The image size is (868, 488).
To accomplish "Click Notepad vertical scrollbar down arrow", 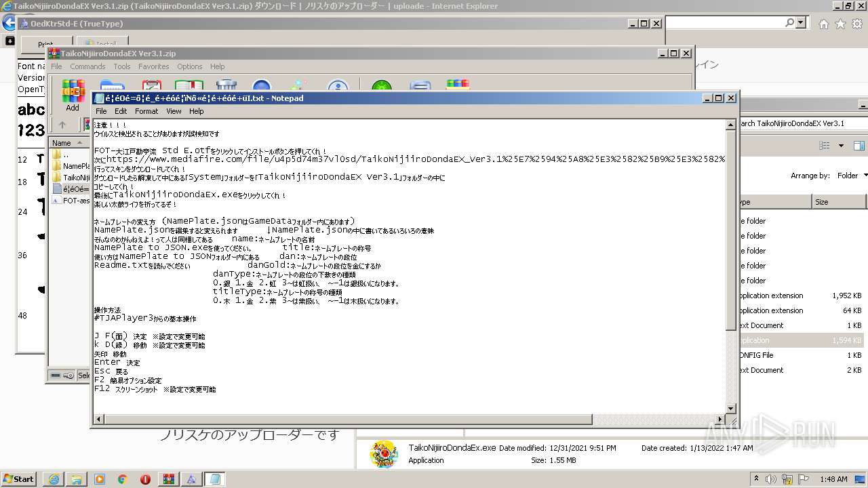I will 731,409.
